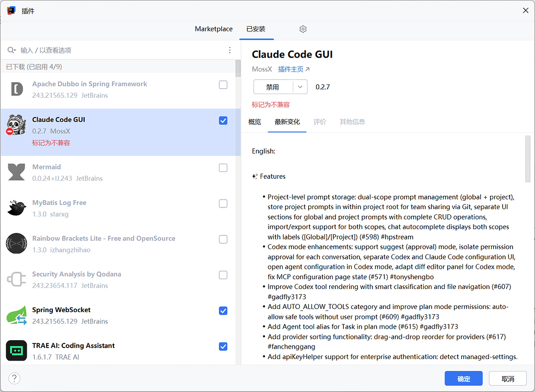Viewport: 535px width, 392px height.
Task: Open the 插件主页 link
Action: click(294, 70)
